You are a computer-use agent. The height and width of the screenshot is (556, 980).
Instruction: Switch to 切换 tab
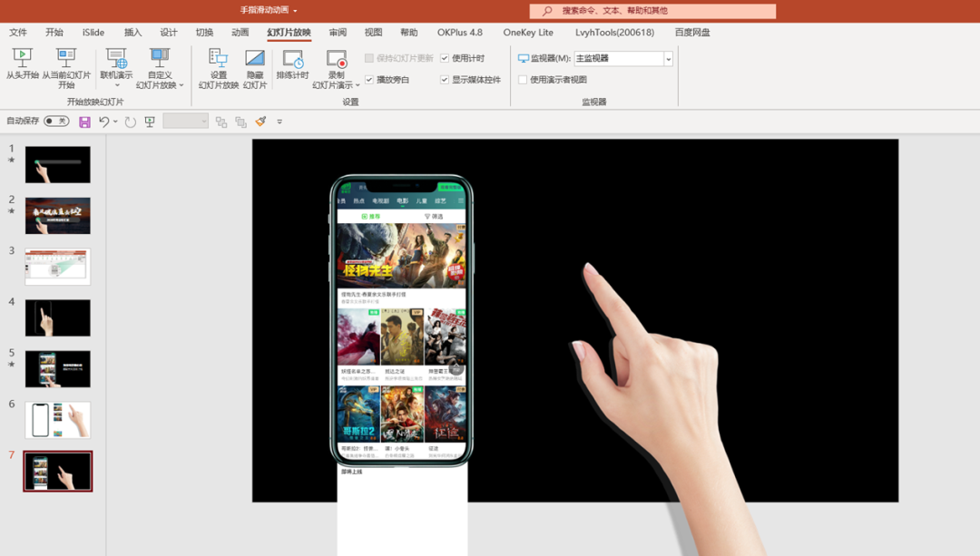point(204,33)
